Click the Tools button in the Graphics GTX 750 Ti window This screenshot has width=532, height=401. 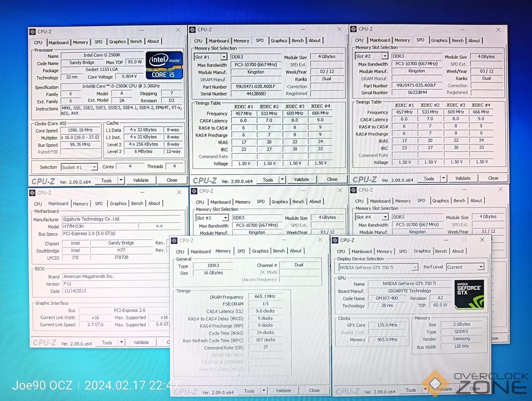[411, 390]
